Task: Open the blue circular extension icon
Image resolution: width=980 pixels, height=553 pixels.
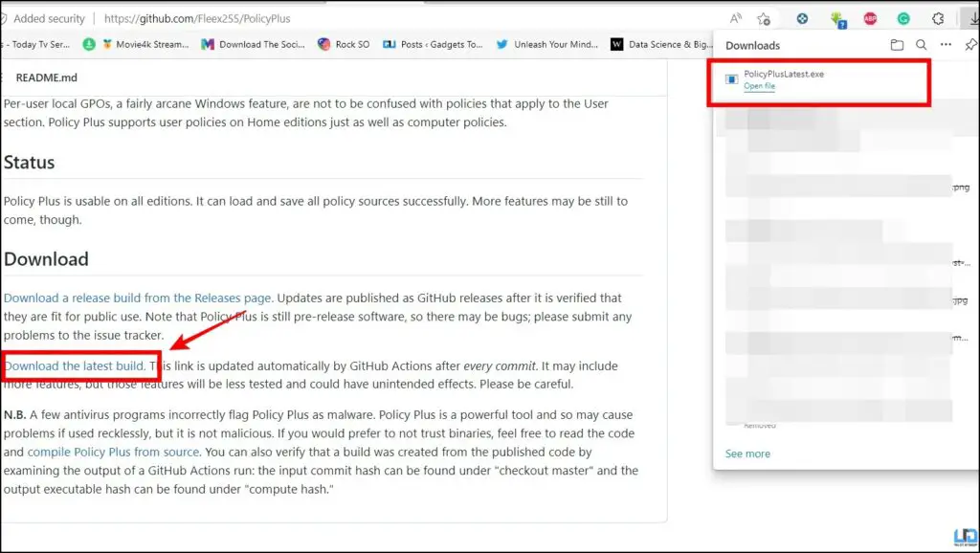Action: [803, 19]
